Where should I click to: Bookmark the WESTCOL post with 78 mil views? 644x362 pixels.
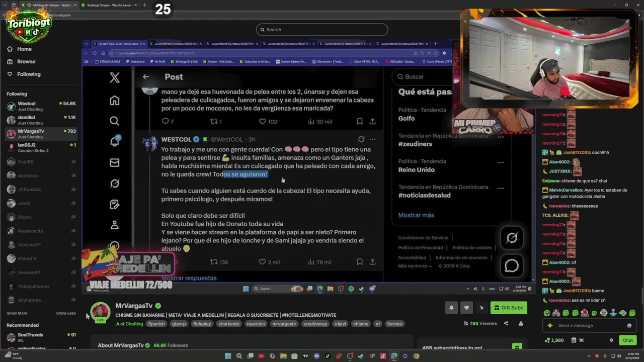point(360,262)
